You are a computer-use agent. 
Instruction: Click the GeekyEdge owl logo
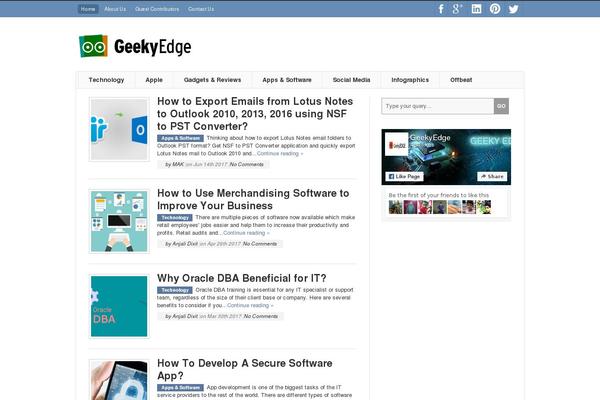coord(93,46)
